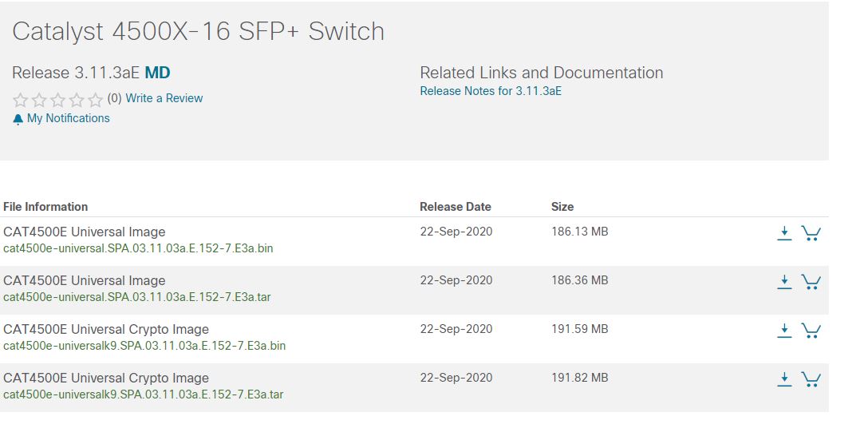Click cat4500e-universal.SPA.03.11.03a.E.152-7.E3a.tar filename

[x=136, y=297]
